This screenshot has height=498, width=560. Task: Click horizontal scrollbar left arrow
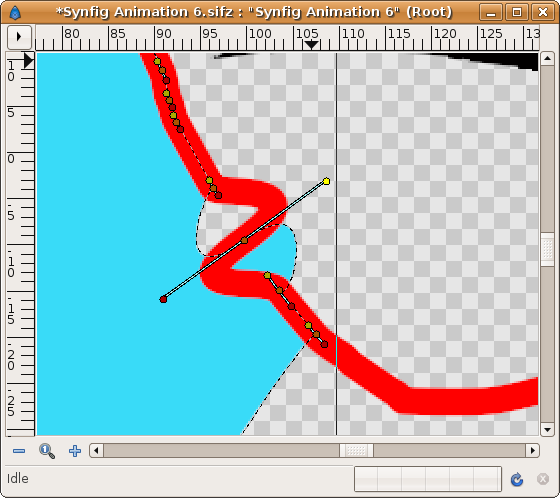pos(96,450)
